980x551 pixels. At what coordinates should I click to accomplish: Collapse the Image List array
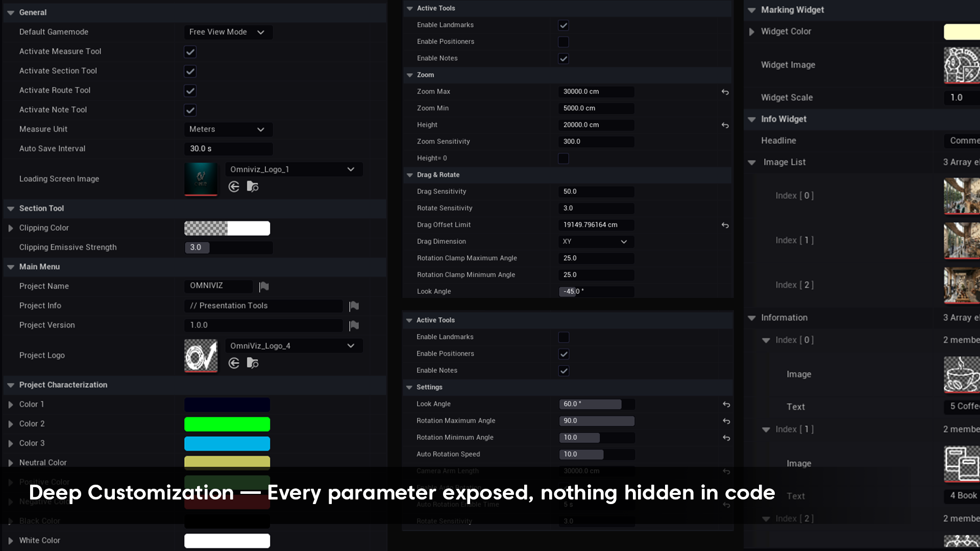752,163
